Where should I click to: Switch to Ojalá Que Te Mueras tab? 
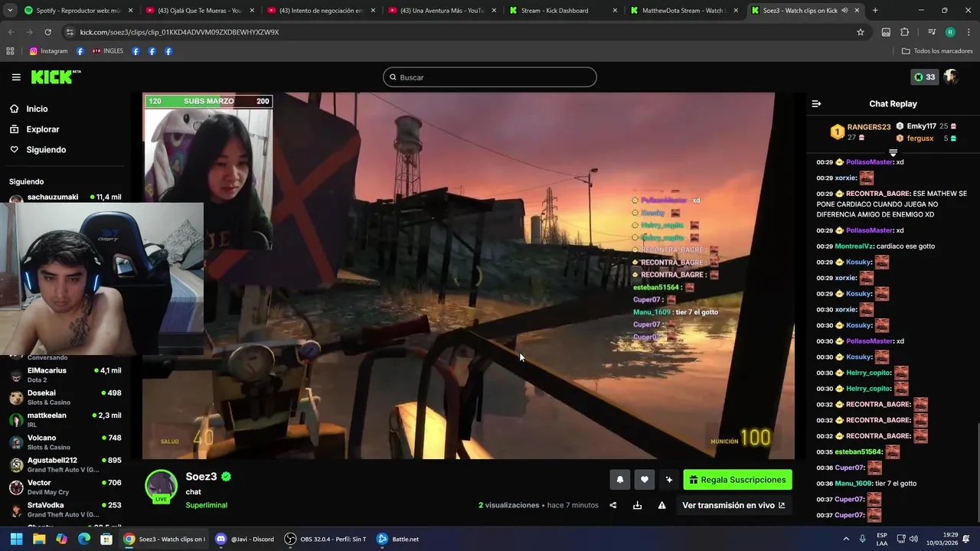[199, 11]
